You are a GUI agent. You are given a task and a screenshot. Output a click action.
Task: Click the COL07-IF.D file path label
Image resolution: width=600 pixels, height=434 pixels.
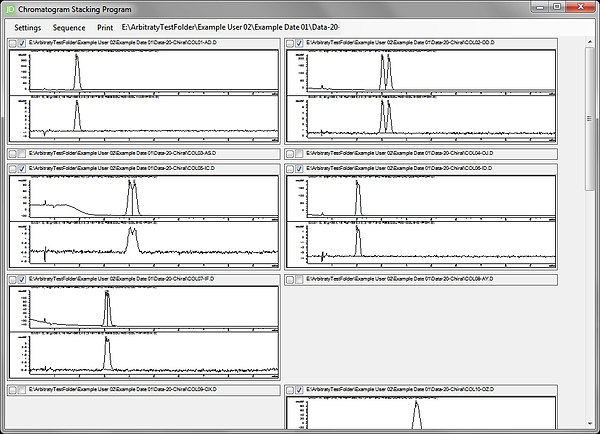click(122, 279)
